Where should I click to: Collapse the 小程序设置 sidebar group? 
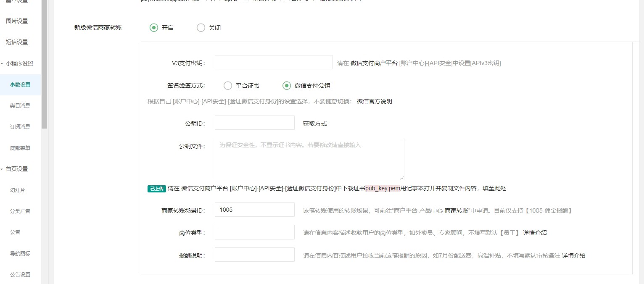pos(20,63)
